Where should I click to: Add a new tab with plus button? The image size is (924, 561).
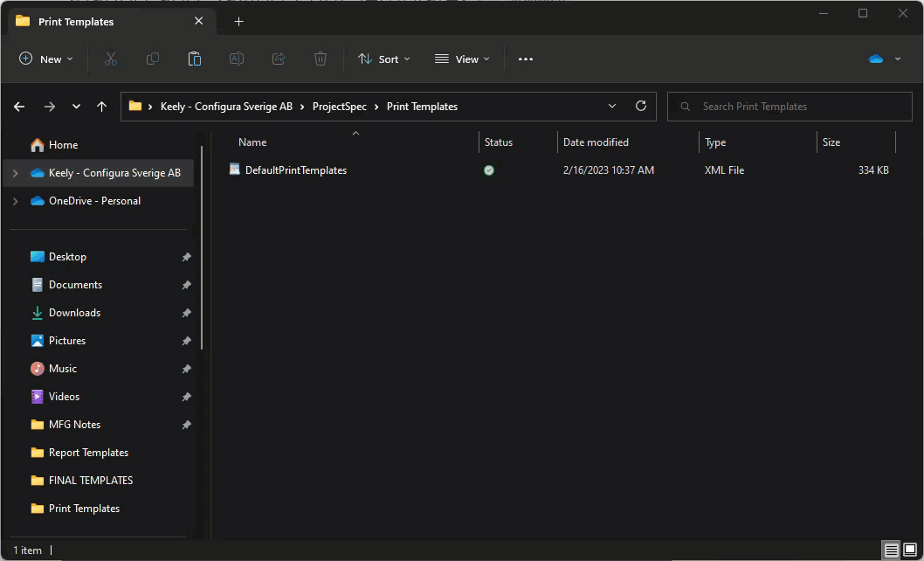click(238, 22)
